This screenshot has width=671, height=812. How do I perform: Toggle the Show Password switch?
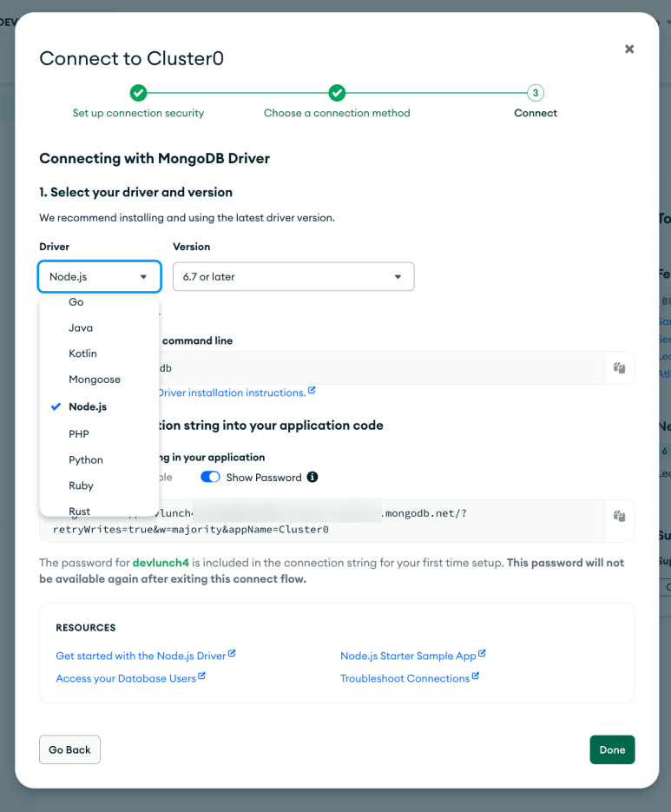point(210,477)
